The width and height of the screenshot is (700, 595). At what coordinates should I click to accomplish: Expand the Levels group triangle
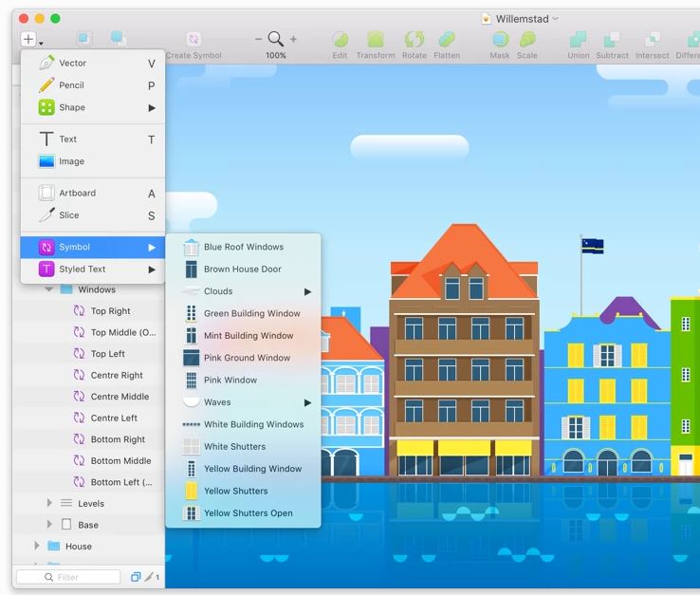tap(49, 503)
